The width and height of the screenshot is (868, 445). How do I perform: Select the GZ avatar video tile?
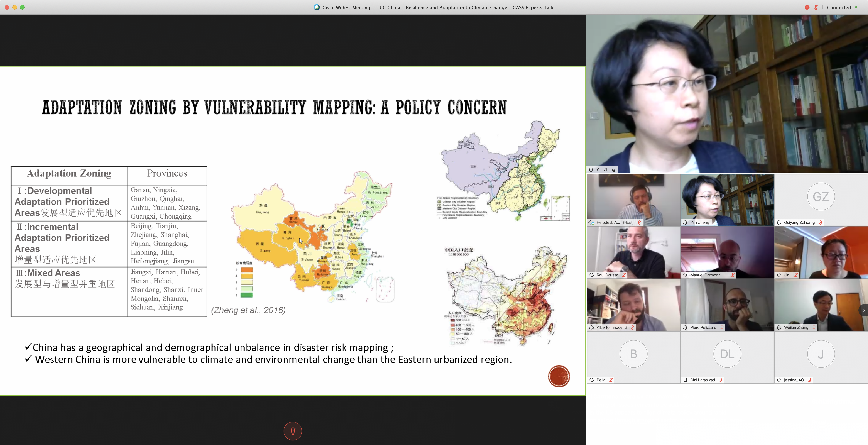[821, 196]
